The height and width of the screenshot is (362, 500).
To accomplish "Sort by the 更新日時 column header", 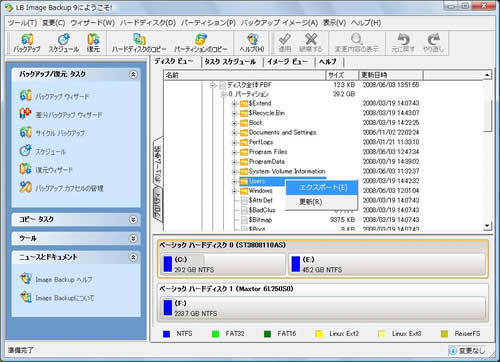I will coord(391,75).
